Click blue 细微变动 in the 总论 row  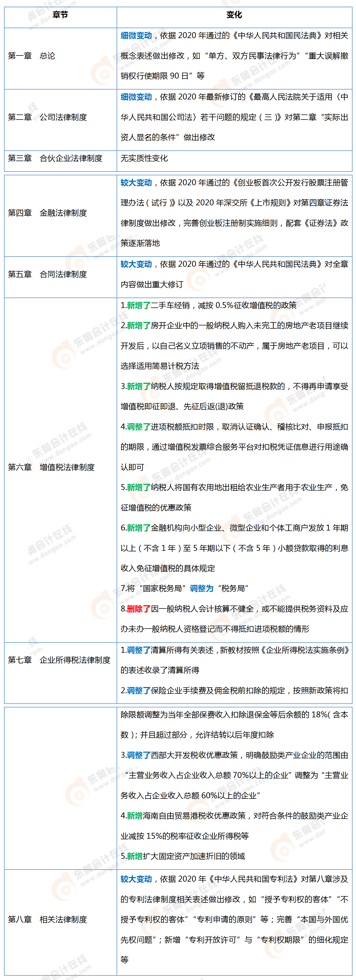[136, 36]
